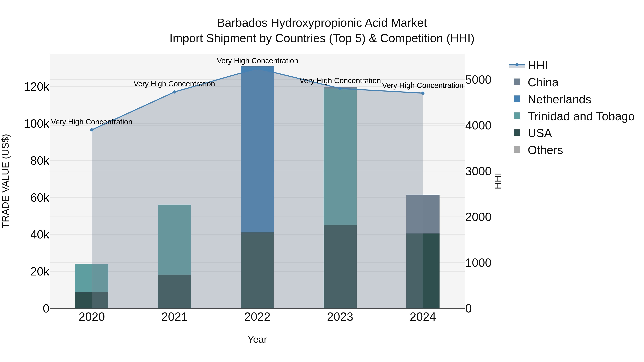Viewport: 644px width, 362px height.
Task: Click the Trinidad and Tobago segment in 2021
Action: pyautogui.click(x=174, y=240)
